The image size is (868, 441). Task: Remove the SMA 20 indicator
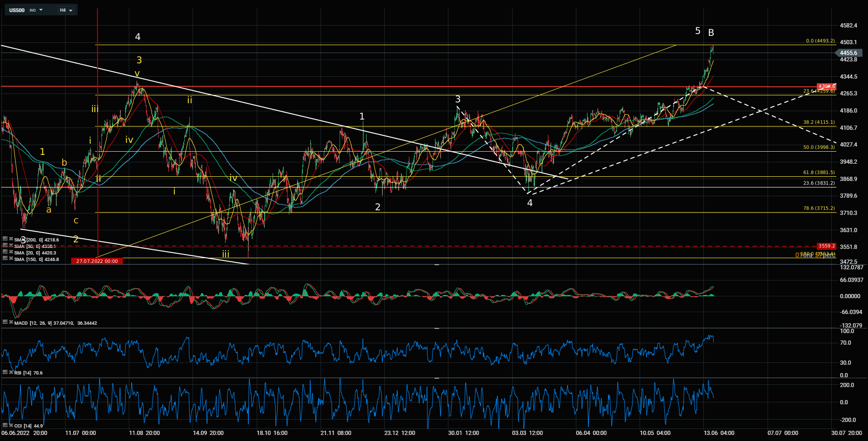click(x=11, y=252)
